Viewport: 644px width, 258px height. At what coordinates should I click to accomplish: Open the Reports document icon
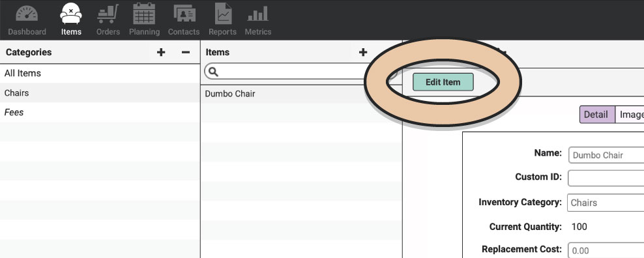(x=223, y=14)
